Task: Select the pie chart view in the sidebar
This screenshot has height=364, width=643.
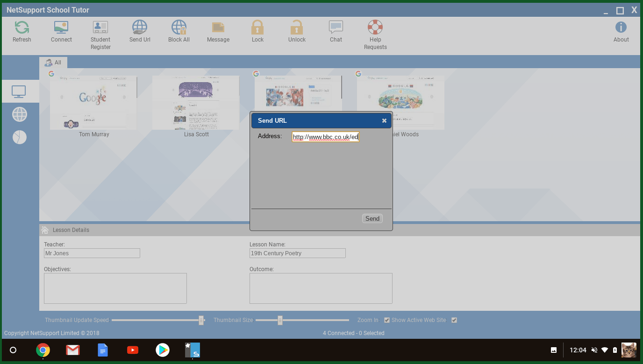Action: pos(20,137)
